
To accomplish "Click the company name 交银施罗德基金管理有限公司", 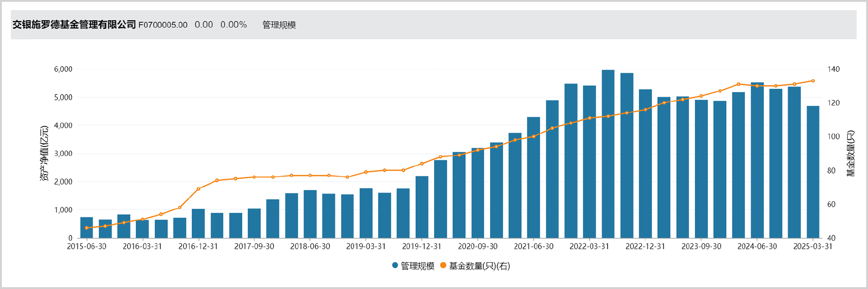I will click(74, 24).
